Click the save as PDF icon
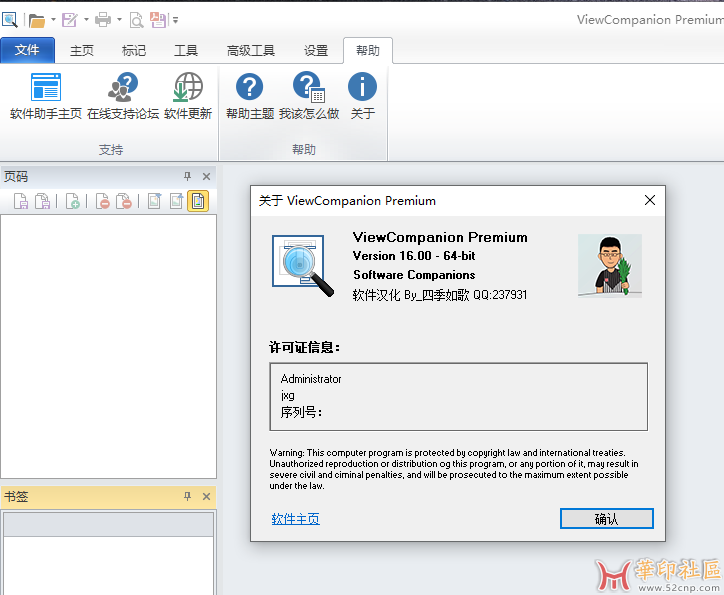This screenshot has width=724, height=595. (157, 20)
